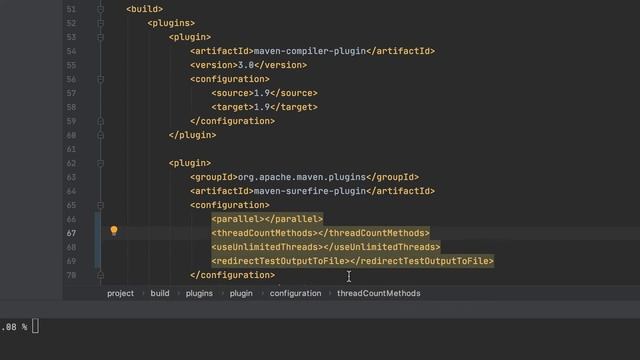Click maven-compiler-plugin artifactId text
Screen dimensions: 640x360
[x=310, y=51]
